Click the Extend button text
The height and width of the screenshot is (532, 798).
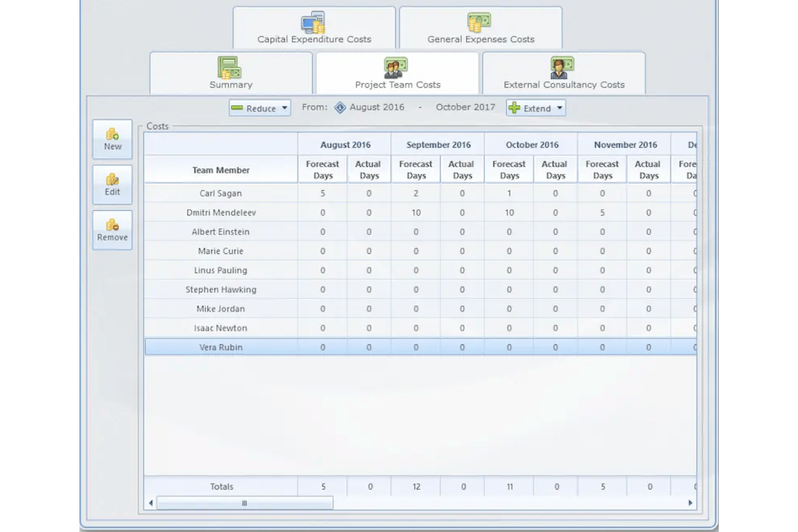pos(537,108)
